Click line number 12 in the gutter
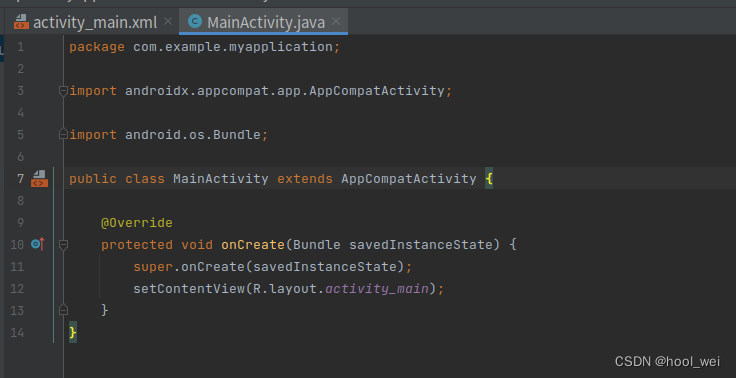This screenshot has width=736, height=378. click(x=17, y=288)
